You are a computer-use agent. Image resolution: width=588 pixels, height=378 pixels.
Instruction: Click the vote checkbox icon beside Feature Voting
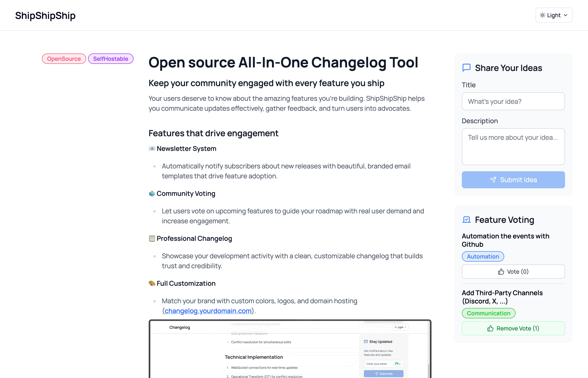click(x=466, y=220)
